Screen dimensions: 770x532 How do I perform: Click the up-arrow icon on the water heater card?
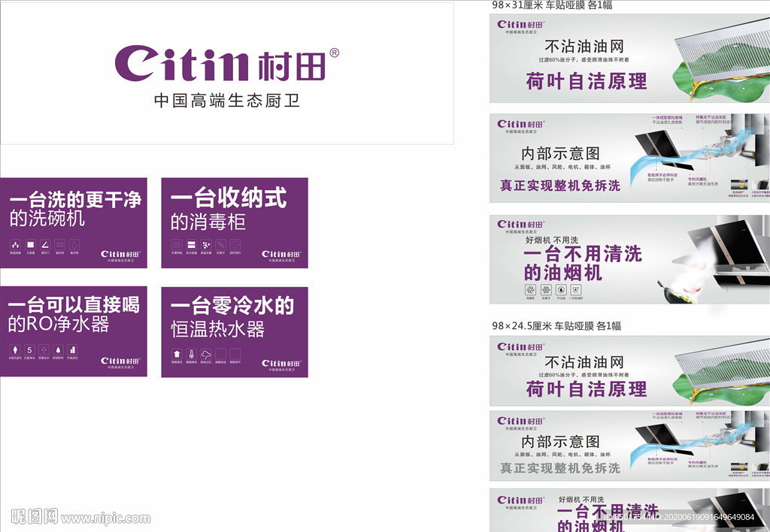click(177, 354)
